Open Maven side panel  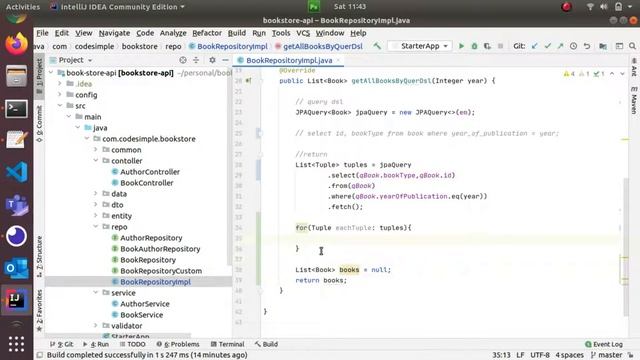tap(634, 100)
